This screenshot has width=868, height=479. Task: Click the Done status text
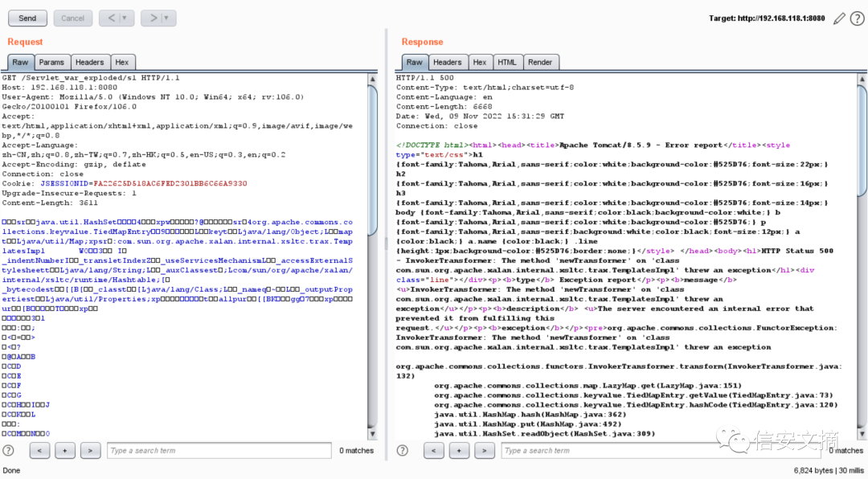[x=11, y=470]
